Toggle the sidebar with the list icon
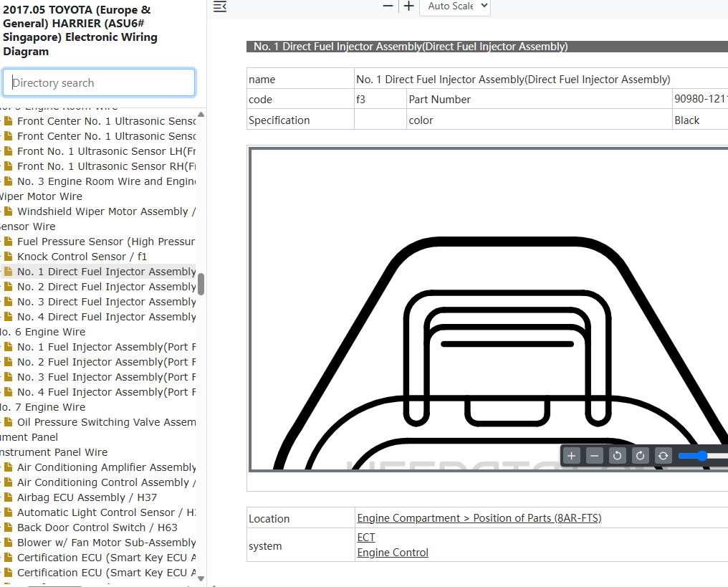 tap(219, 6)
